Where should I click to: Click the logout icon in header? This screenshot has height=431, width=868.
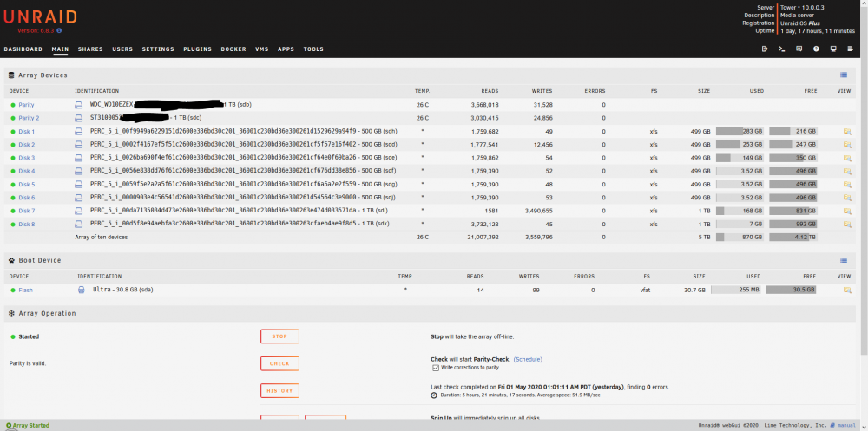(x=765, y=49)
